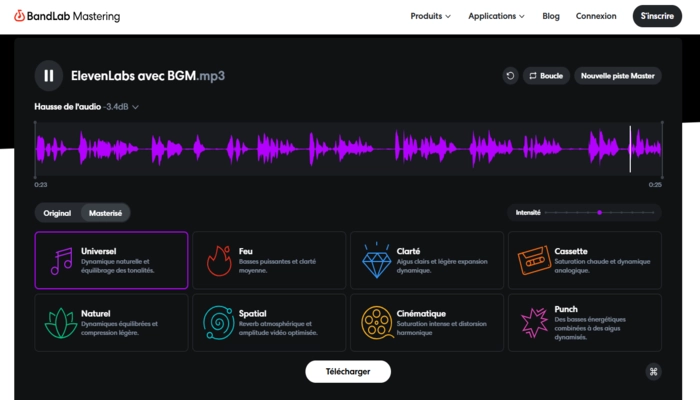Click the S'inscrire button
700x400 pixels.
[x=657, y=16]
